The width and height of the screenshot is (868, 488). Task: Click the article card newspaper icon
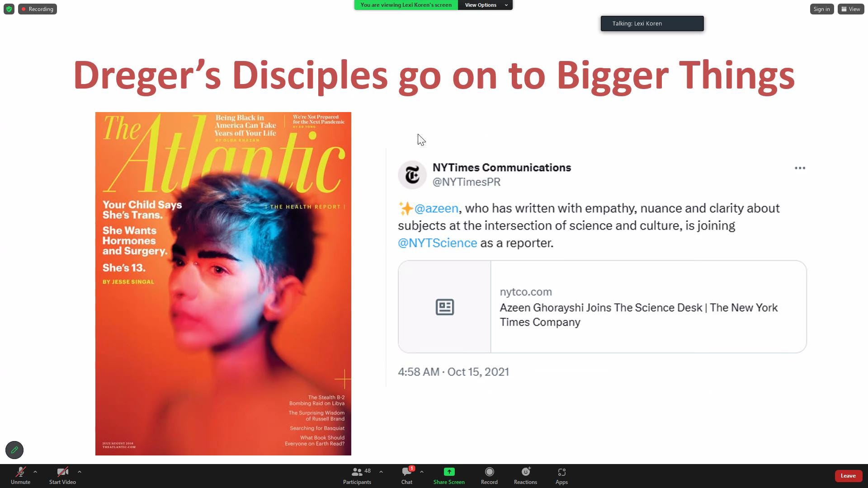pyautogui.click(x=445, y=307)
